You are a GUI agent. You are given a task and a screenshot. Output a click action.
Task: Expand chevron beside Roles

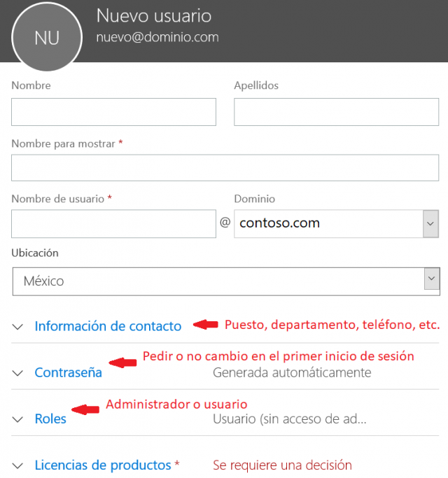click(x=17, y=419)
